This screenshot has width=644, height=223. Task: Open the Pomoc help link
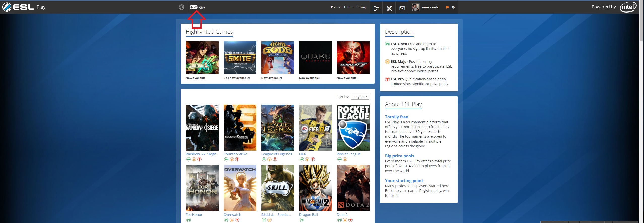(336, 7)
